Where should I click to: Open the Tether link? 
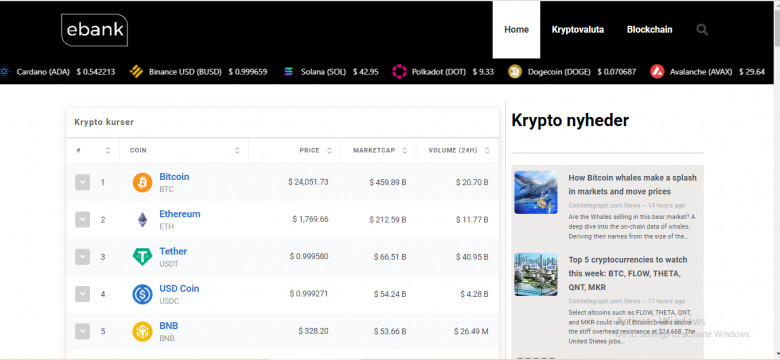[x=173, y=251]
